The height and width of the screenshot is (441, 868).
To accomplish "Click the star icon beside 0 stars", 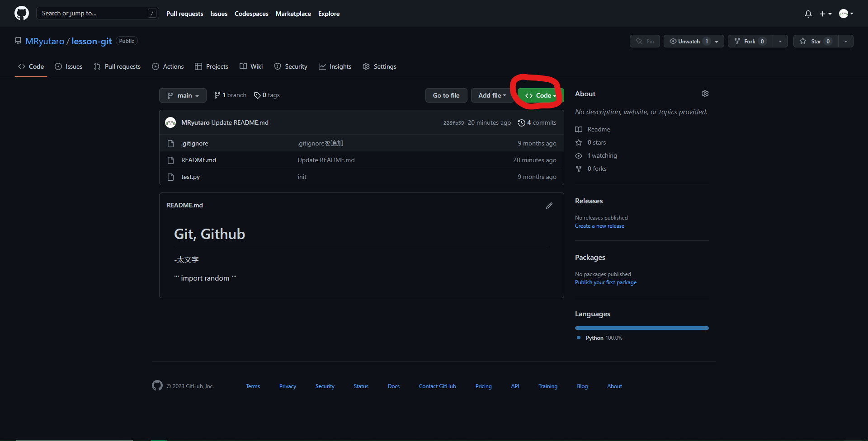I will coord(579,142).
